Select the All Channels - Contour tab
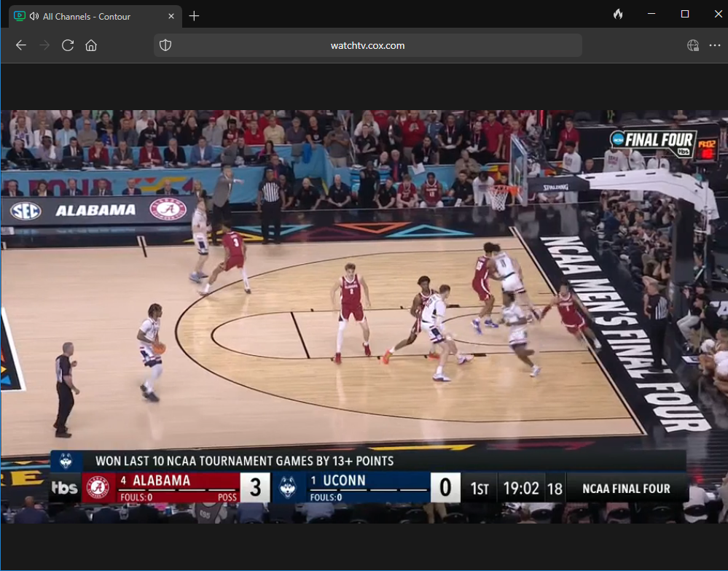The width and height of the screenshot is (728, 571). pyautogui.click(x=95, y=16)
